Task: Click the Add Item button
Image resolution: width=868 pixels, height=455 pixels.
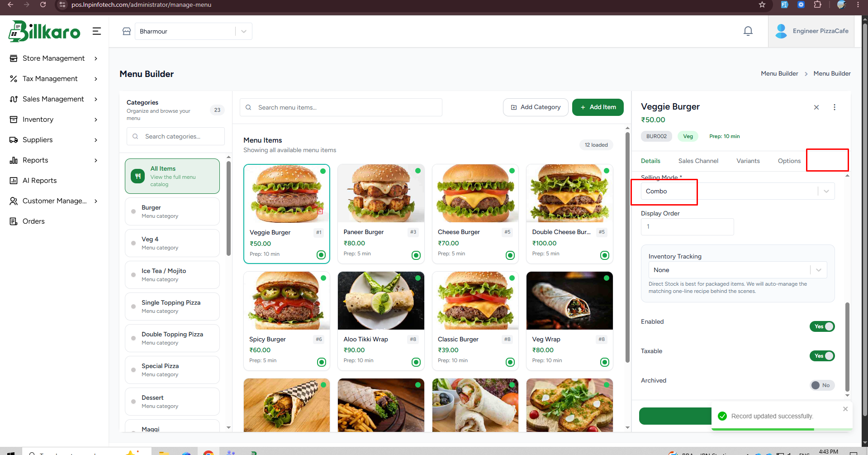Action: (x=598, y=107)
